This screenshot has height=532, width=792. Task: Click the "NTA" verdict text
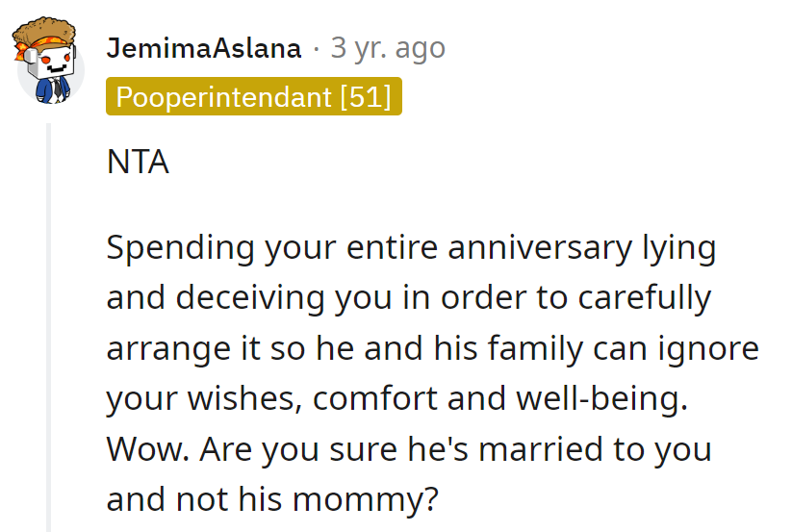(138, 163)
